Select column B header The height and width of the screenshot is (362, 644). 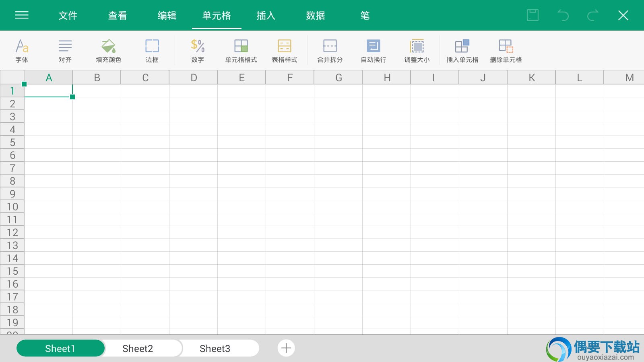pyautogui.click(x=97, y=78)
